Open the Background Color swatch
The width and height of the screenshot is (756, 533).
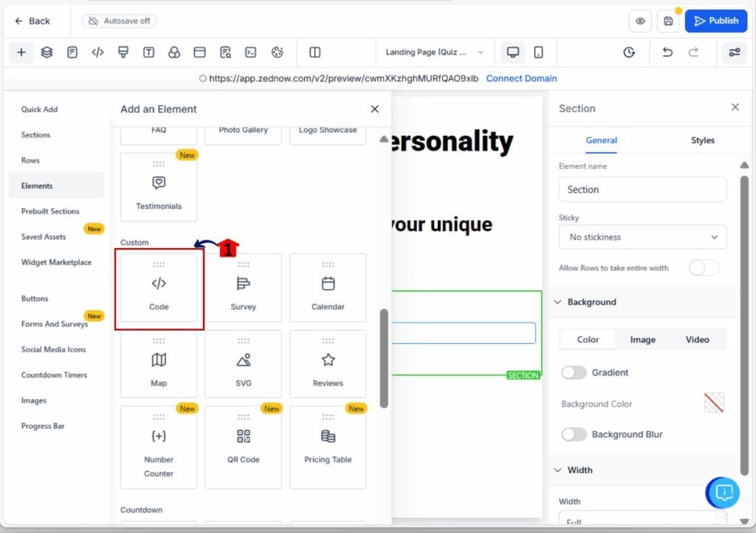(x=714, y=403)
